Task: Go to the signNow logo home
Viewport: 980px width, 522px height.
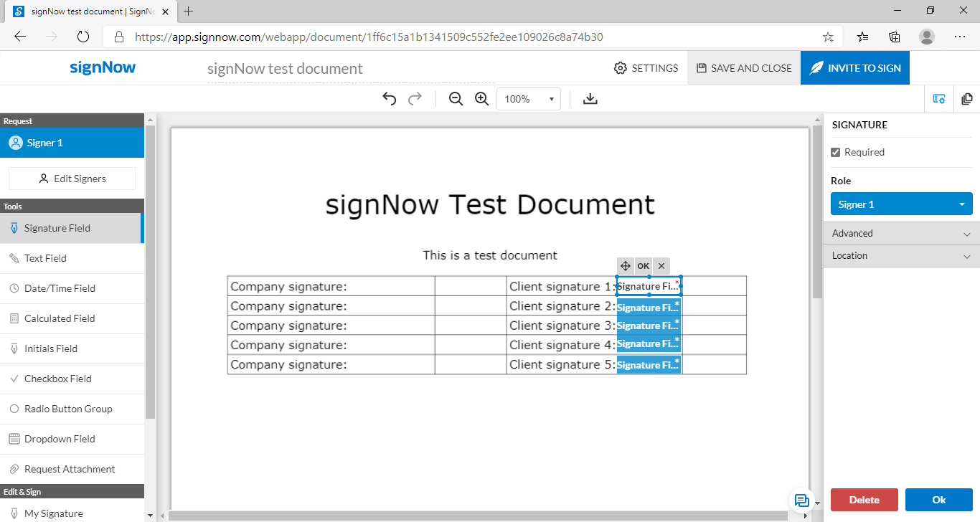Action: point(103,68)
